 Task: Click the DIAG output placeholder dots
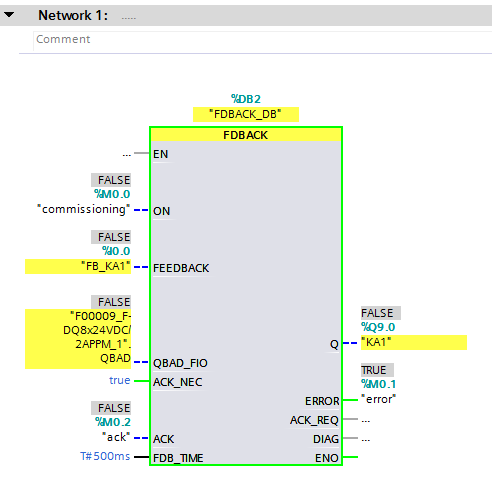[366, 440]
